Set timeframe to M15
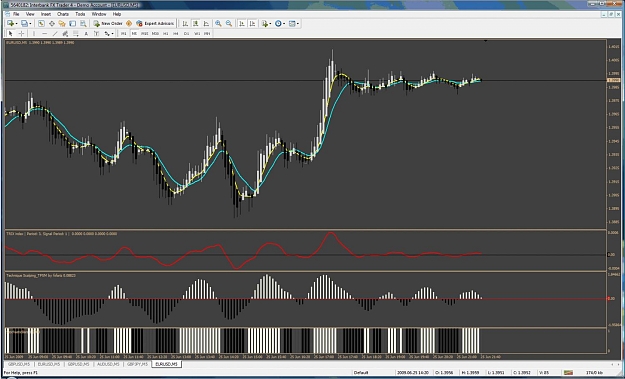This screenshot has height=379, width=625. (145, 33)
